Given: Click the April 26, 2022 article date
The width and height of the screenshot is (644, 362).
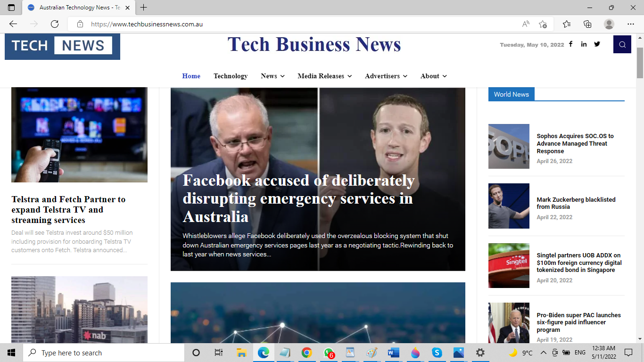Looking at the screenshot, I should [554, 161].
